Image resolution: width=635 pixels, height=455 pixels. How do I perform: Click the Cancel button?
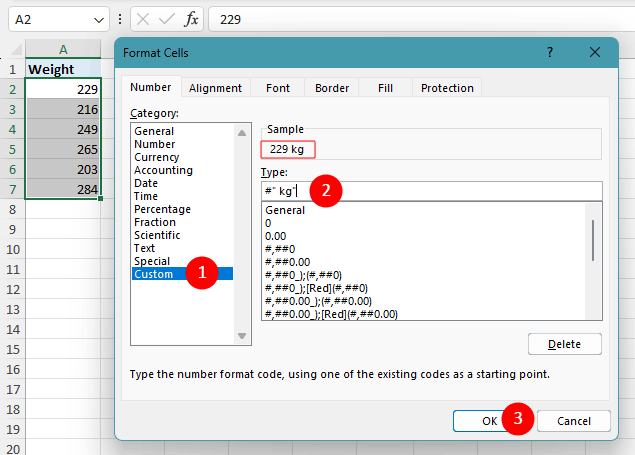click(x=573, y=421)
